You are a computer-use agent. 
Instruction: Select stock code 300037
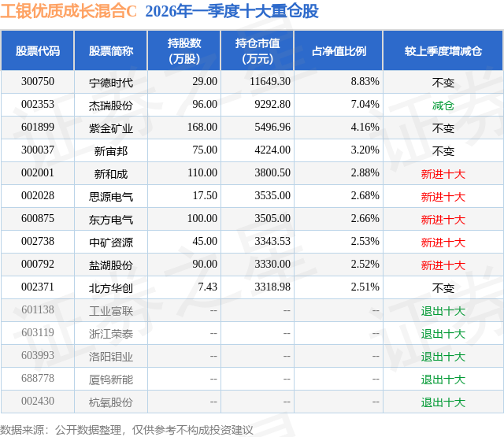tap(38, 150)
